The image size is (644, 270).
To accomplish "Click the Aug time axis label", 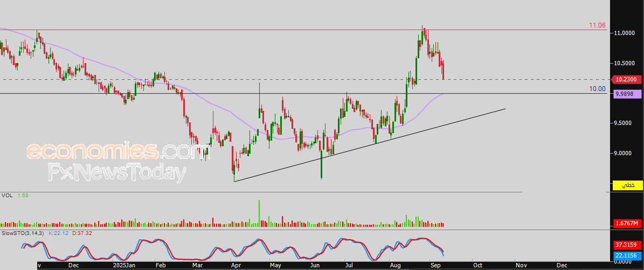I will [x=395, y=266].
